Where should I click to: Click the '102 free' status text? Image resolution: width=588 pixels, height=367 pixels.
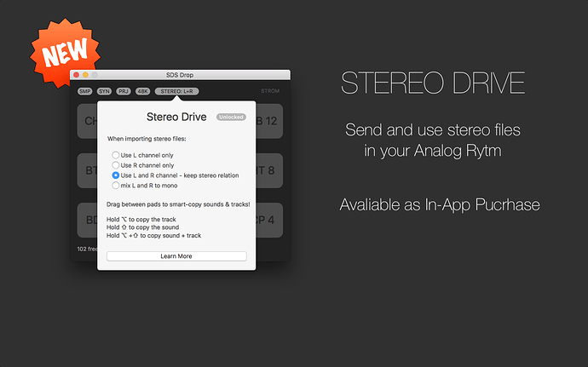point(88,249)
